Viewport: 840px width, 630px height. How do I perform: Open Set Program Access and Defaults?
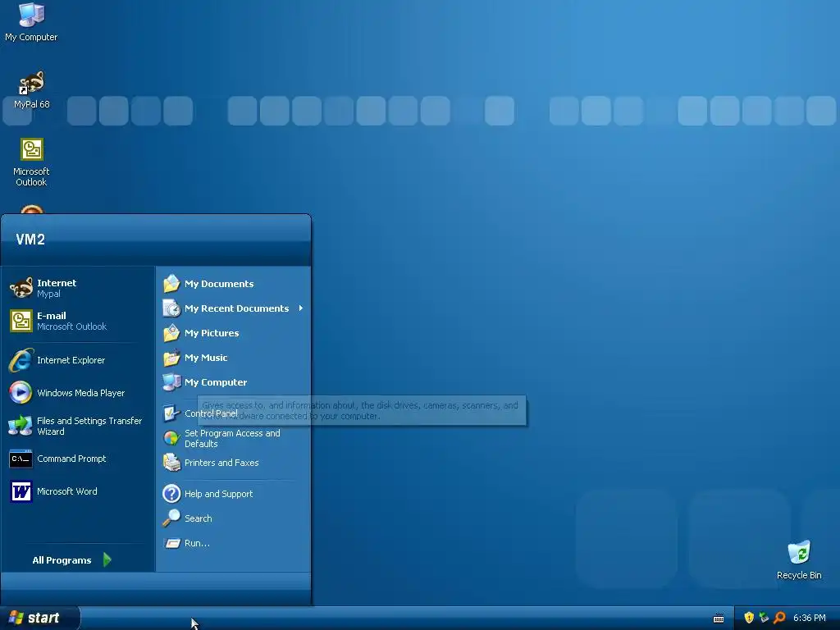[234, 438]
